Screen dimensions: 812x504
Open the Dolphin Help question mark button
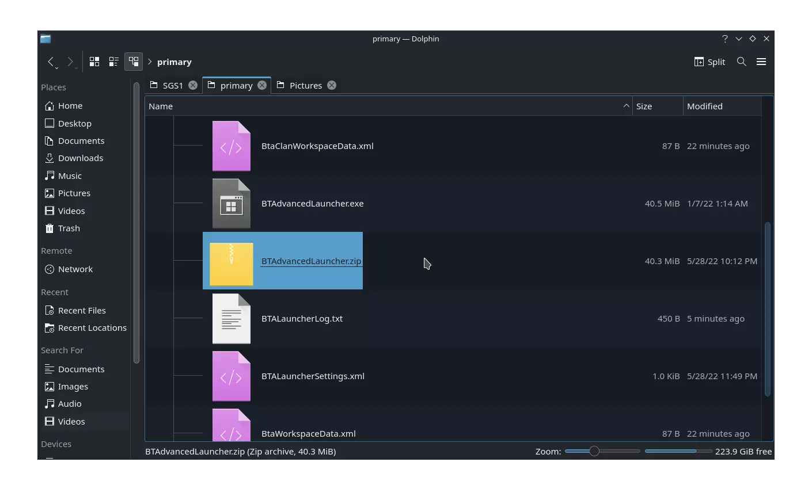pyautogui.click(x=725, y=39)
